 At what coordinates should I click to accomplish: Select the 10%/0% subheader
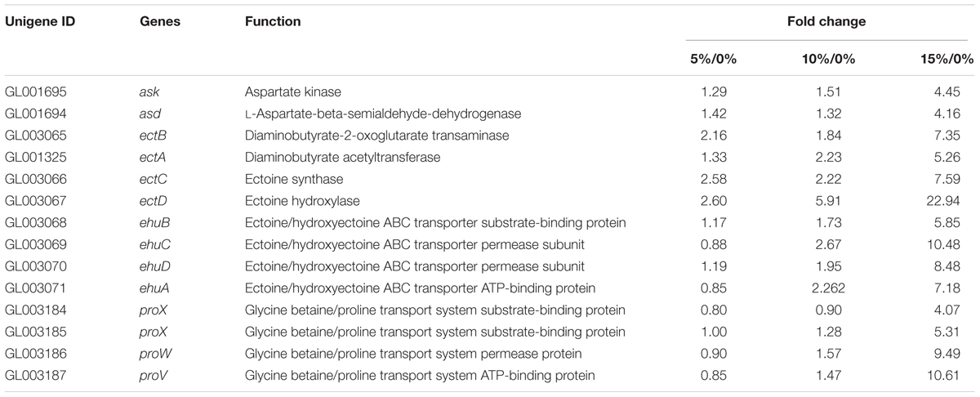pos(823,59)
